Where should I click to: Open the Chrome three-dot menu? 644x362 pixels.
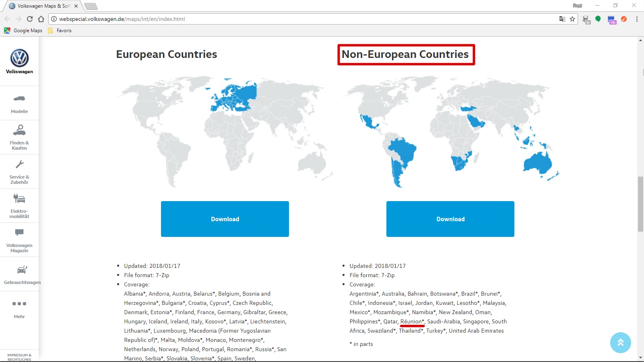[x=637, y=19]
